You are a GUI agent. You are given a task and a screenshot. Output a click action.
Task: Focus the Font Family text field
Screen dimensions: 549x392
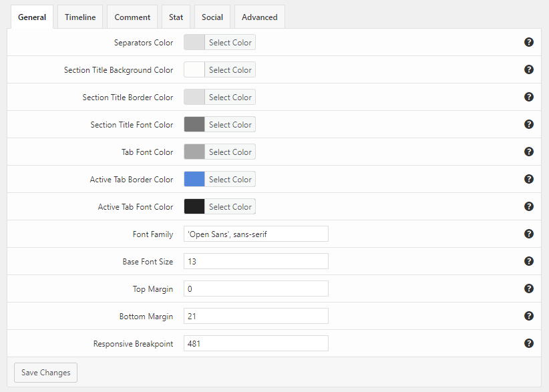click(x=256, y=234)
